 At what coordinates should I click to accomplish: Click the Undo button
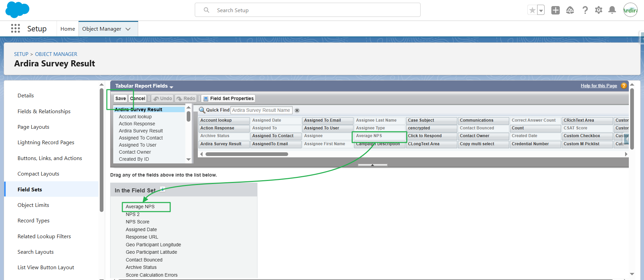(x=162, y=98)
